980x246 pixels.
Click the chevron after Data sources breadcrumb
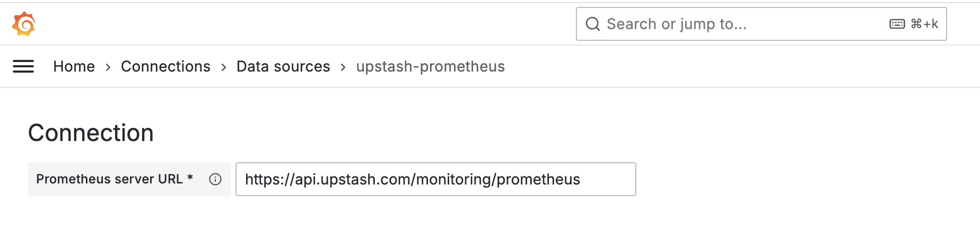(343, 67)
